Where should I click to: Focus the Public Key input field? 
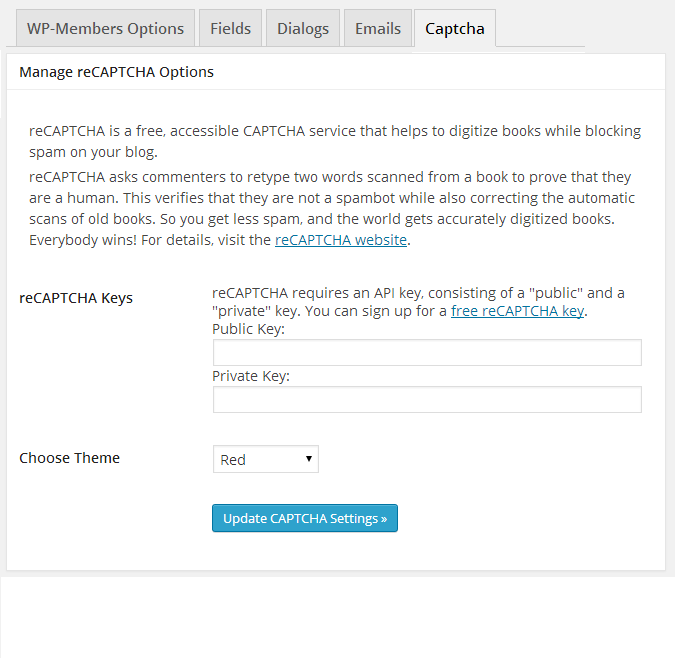pyautogui.click(x=427, y=353)
